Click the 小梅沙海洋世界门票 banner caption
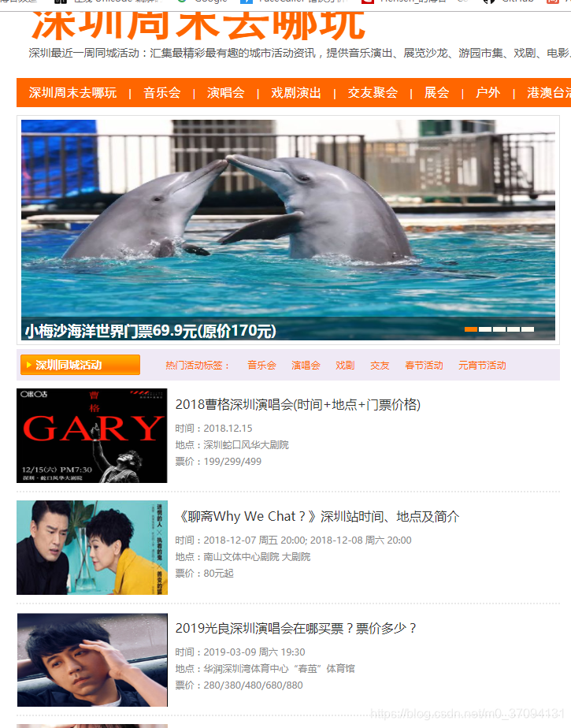The height and width of the screenshot is (728, 571). coord(150,331)
